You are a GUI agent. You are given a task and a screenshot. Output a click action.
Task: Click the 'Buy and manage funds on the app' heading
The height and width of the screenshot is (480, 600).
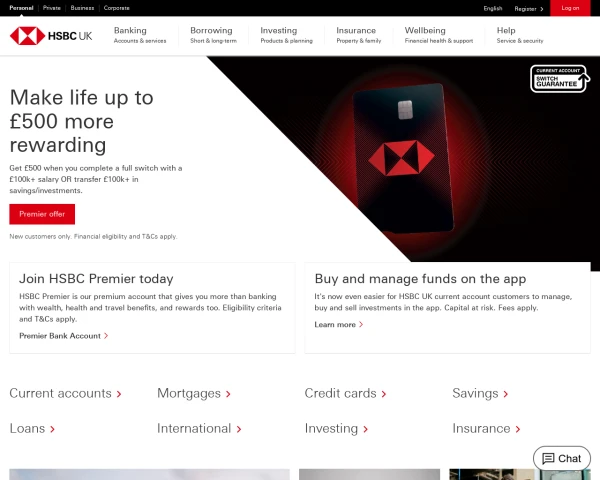(420, 279)
